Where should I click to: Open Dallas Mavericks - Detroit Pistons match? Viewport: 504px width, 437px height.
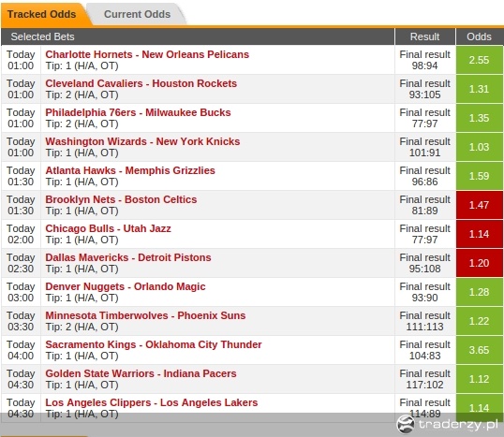(x=128, y=257)
